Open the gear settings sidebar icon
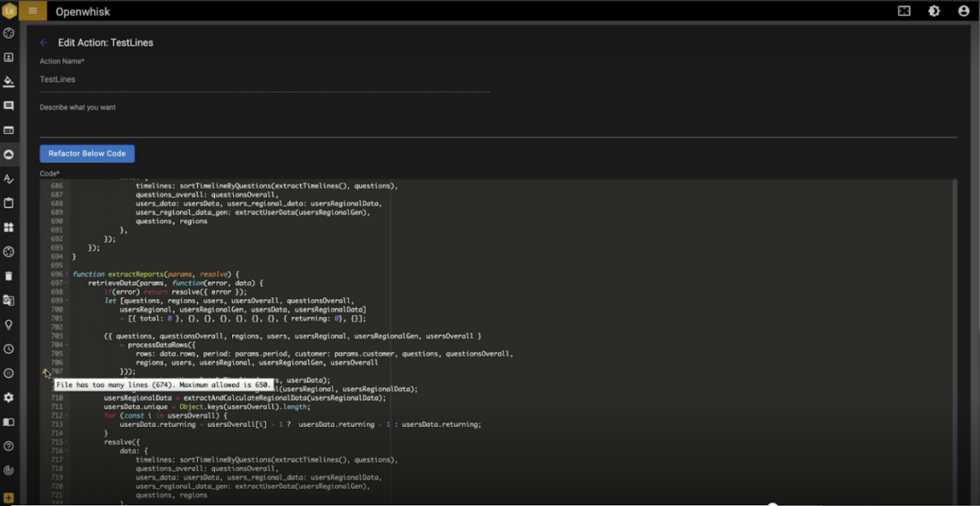 pyautogui.click(x=9, y=398)
